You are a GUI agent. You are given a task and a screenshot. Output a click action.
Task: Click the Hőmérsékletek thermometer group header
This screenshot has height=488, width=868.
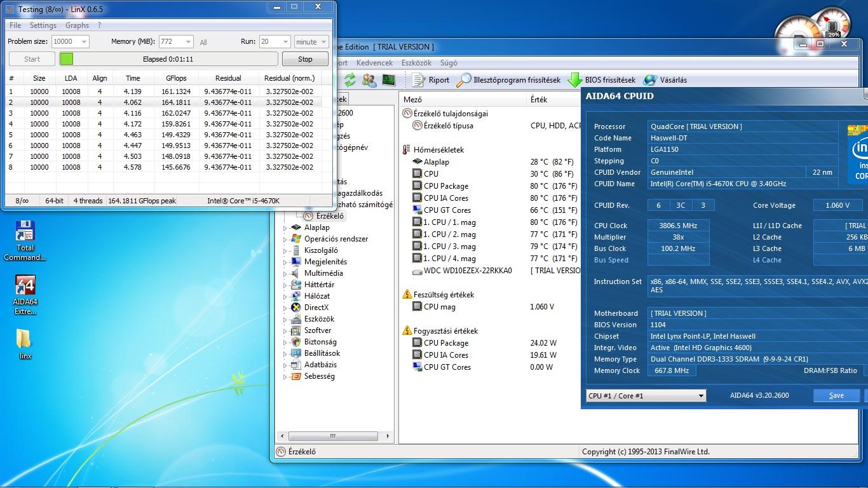pyautogui.click(x=433, y=150)
